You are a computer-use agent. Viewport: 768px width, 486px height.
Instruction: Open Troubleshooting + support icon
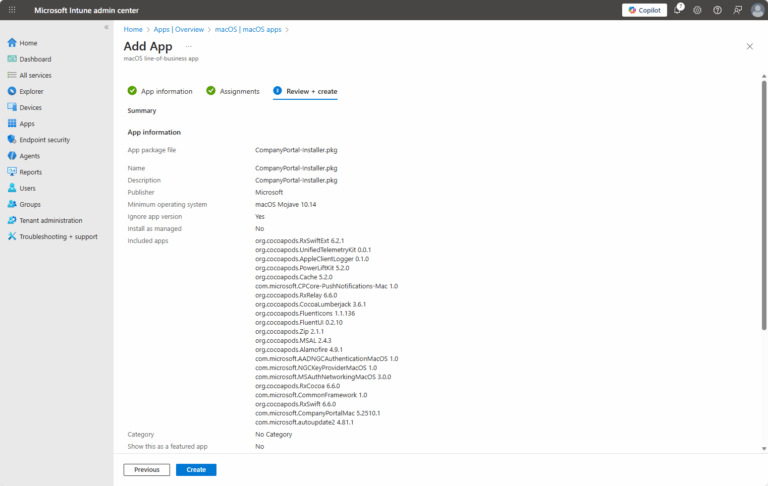(x=12, y=236)
